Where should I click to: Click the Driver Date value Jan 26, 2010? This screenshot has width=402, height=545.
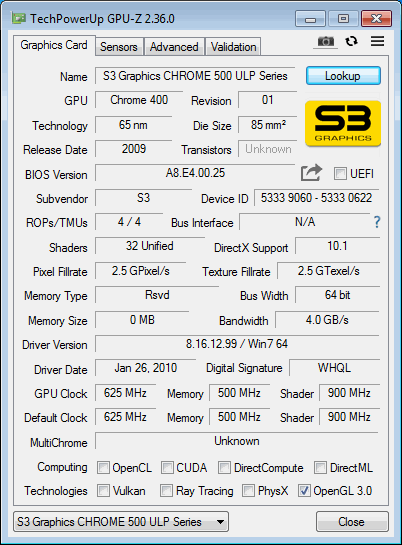pyautogui.click(x=146, y=368)
